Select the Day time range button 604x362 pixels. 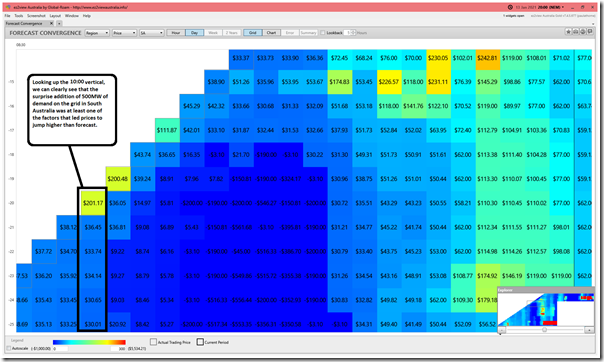[x=194, y=33]
